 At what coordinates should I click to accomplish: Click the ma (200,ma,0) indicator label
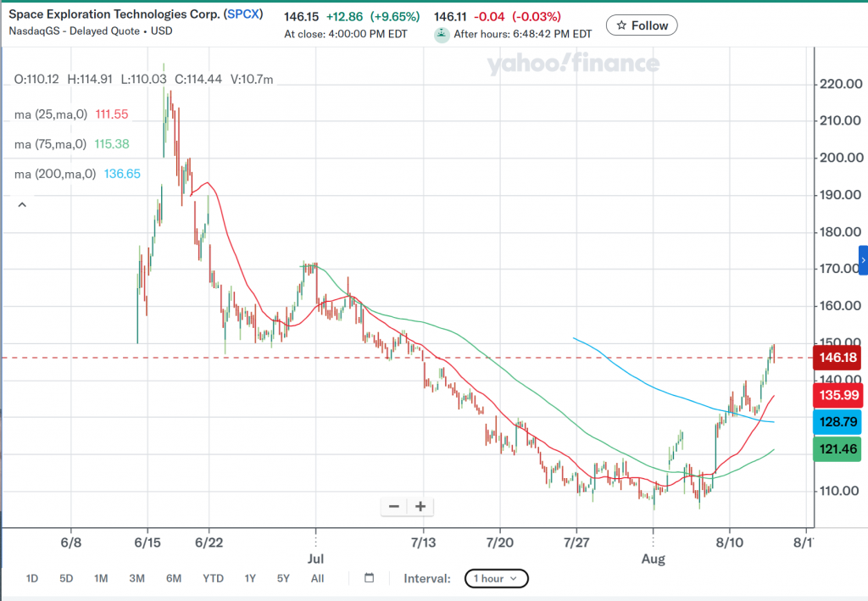tap(55, 175)
